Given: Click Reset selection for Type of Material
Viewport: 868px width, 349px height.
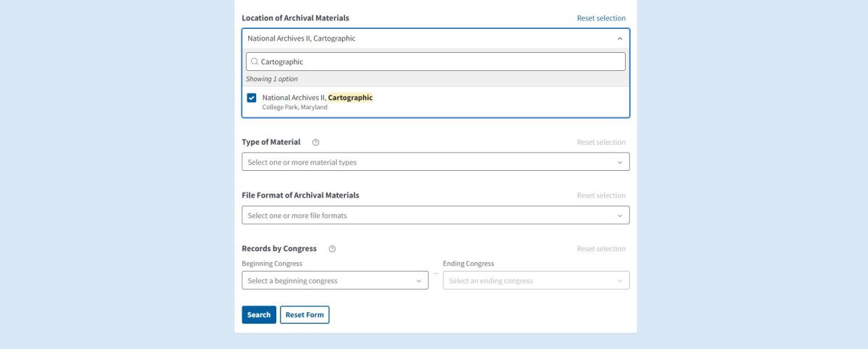Looking at the screenshot, I should click(601, 143).
